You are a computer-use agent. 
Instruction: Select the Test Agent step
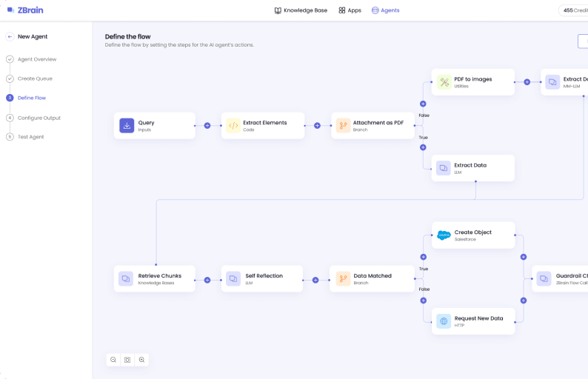point(31,137)
